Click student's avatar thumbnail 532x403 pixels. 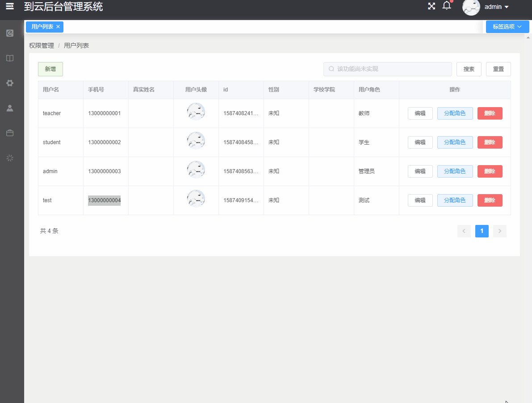pos(196,141)
